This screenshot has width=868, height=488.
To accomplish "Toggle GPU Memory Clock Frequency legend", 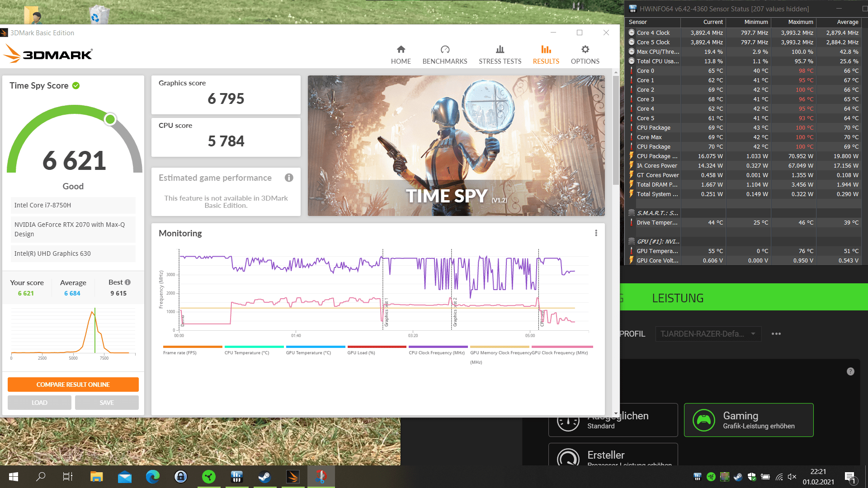I will point(500,355).
